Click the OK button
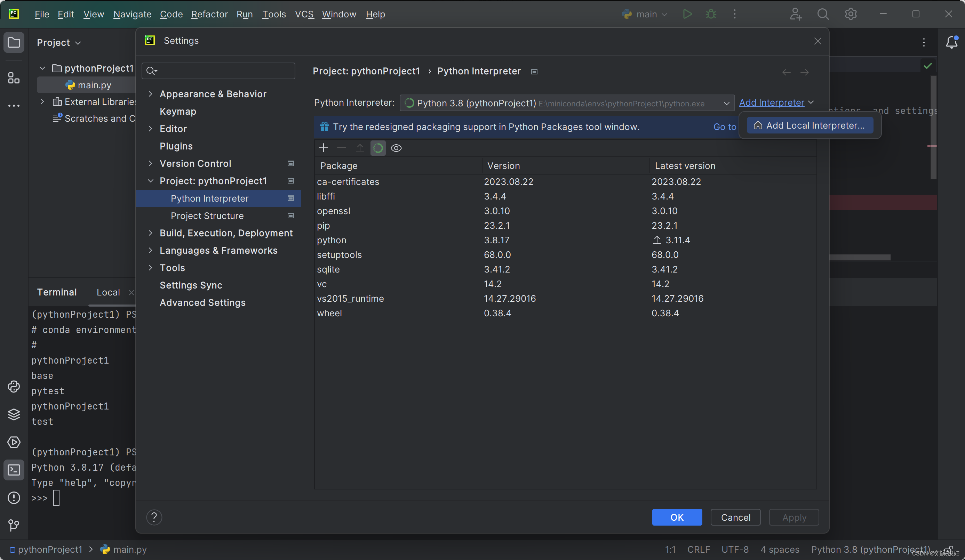Screen dimensions: 965x560 [677, 518]
